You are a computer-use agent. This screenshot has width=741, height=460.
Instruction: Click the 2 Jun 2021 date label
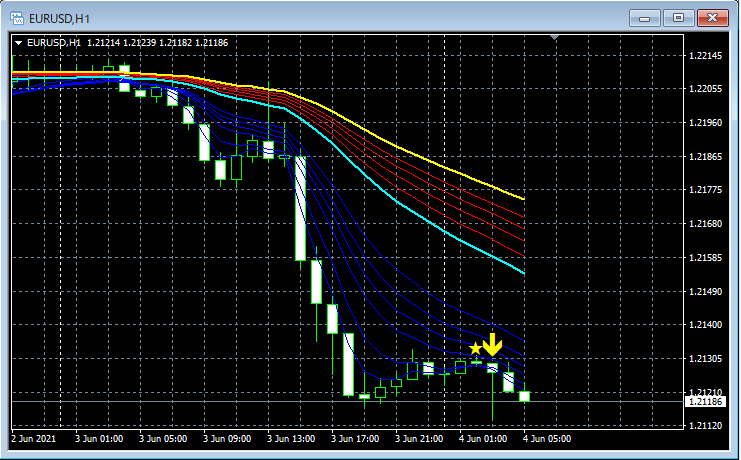tap(33, 439)
